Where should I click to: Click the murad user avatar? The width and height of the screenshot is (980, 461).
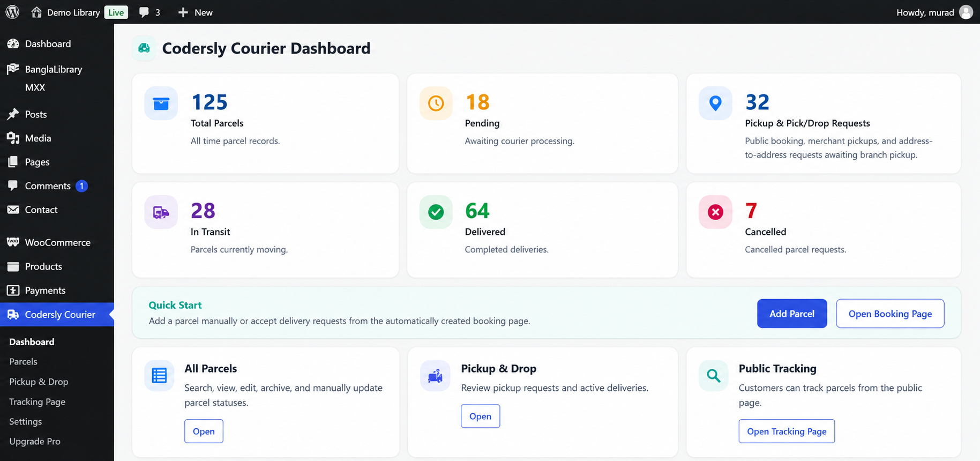[966, 12]
